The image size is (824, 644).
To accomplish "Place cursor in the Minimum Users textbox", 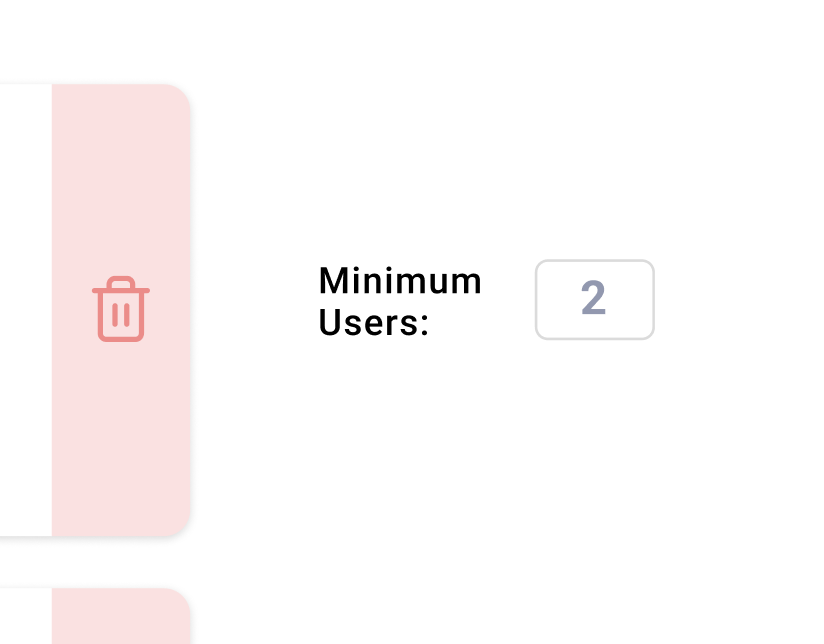I will [x=594, y=300].
